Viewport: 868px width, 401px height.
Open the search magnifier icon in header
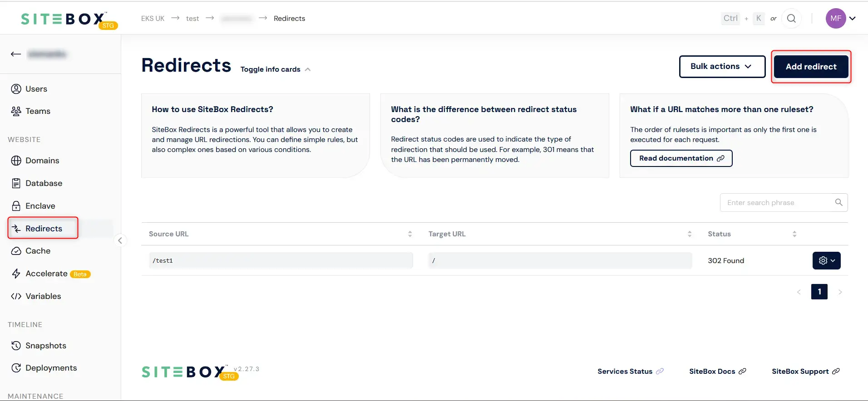(791, 19)
